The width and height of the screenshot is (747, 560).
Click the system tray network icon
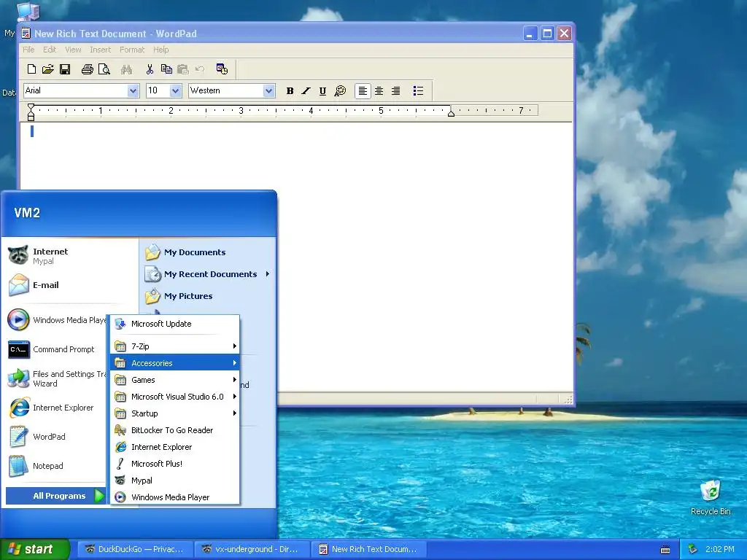coord(693,550)
